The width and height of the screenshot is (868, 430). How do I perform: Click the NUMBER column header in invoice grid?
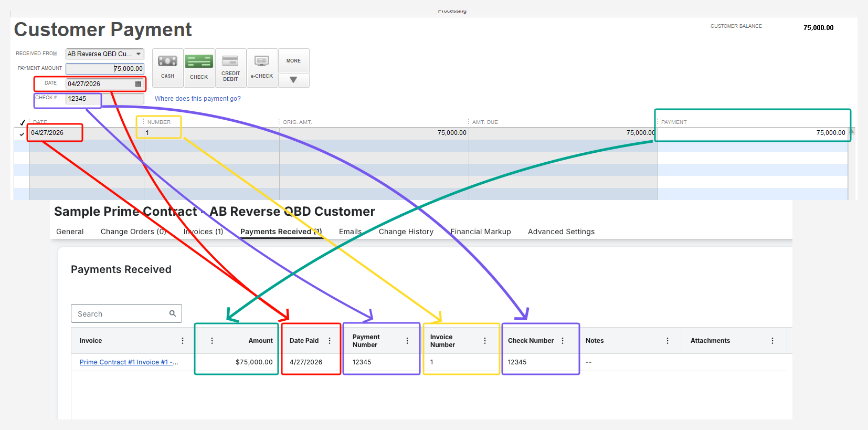tap(159, 122)
